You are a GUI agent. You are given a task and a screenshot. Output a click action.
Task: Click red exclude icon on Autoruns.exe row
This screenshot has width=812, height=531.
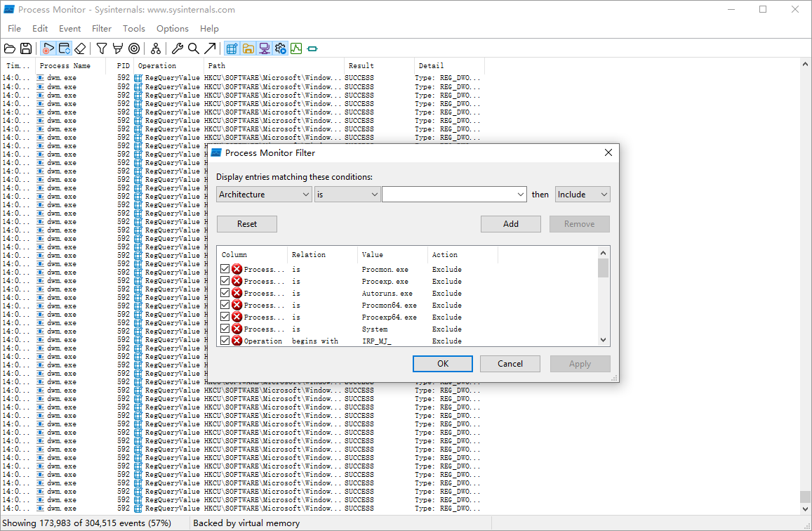(237, 293)
